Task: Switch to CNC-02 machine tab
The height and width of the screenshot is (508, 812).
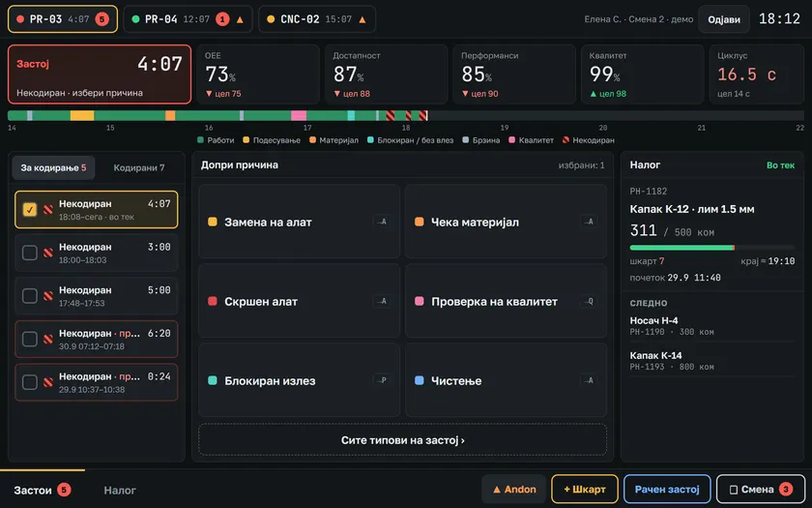Action: coord(317,19)
